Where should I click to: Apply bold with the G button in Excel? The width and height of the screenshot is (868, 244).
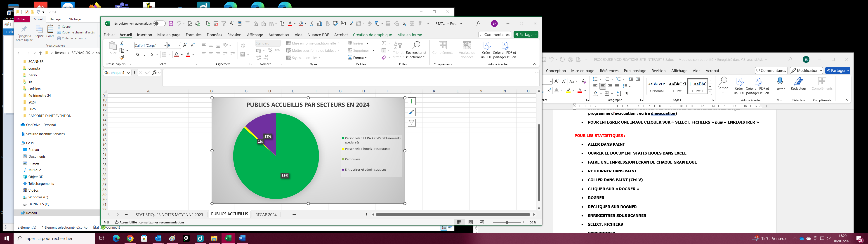coord(137,54)
